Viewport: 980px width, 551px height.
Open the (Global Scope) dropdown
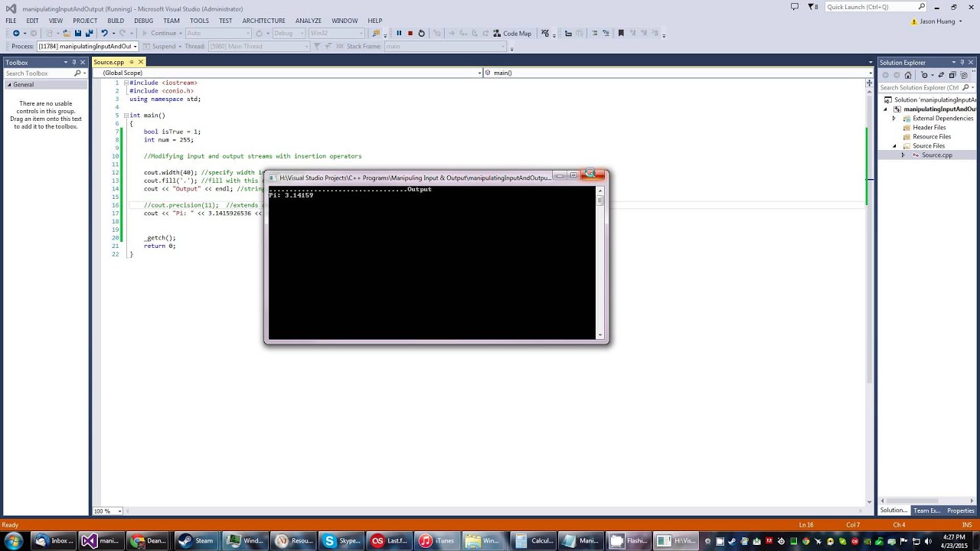[479, 73]
